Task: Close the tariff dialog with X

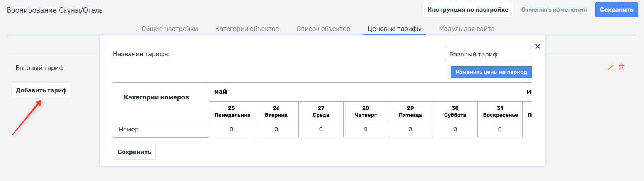Action: 538,46
